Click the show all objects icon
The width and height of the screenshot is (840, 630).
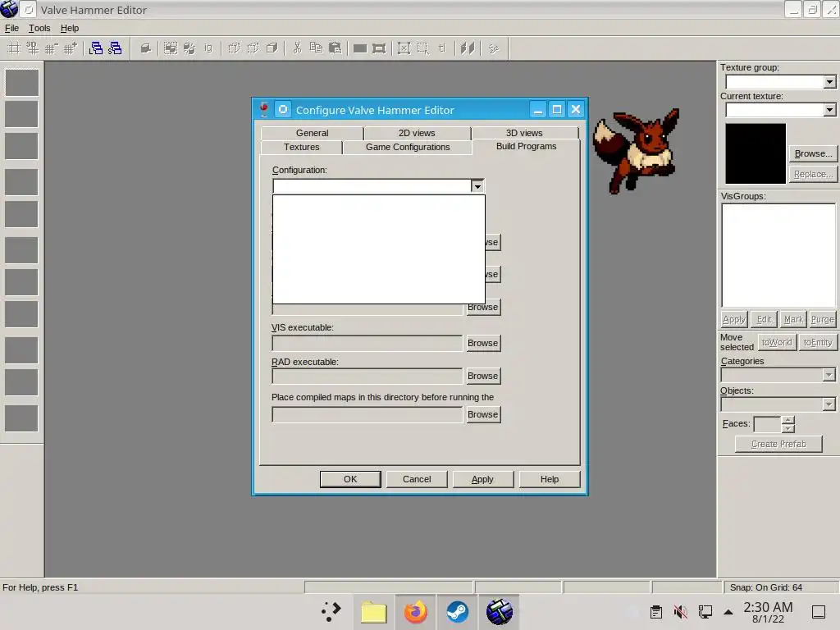(x=272, y=48)
